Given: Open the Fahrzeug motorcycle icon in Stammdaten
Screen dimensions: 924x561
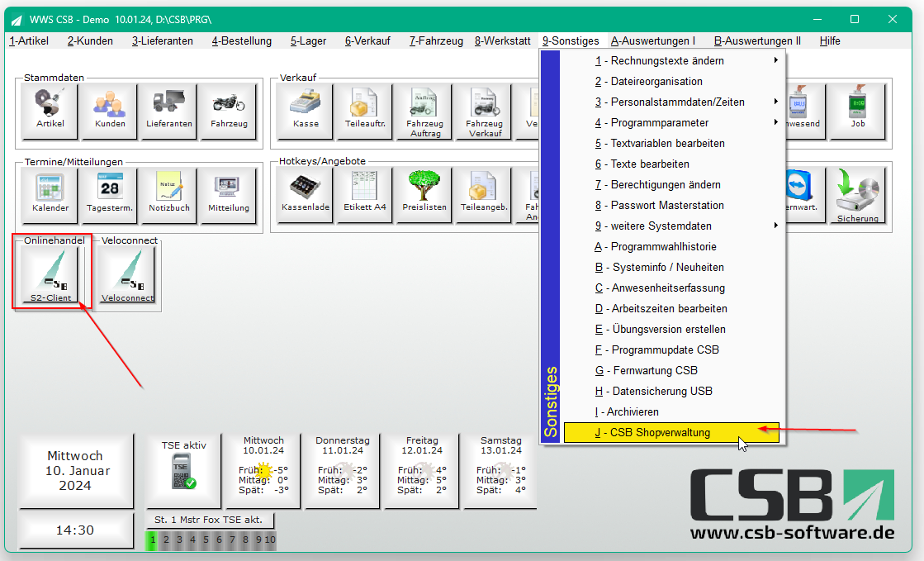Looking at the screenshot, I should pyautogui.click(x=229, y=111).
